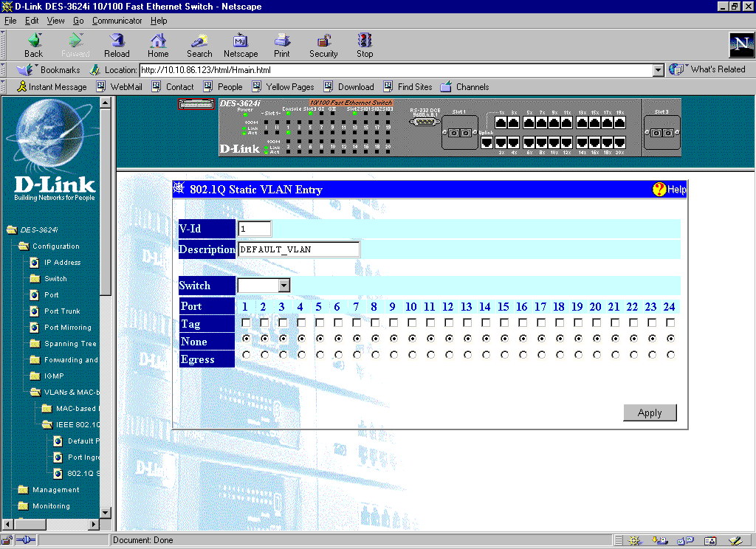This screenshot has height=549, width=756.
Task: Select the Egress radio button for port 5
Action: click(319, 355)
